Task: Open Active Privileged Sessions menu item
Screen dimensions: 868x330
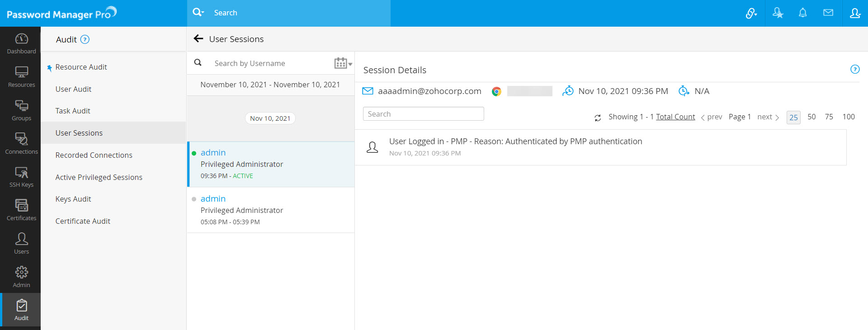Action: coord(99,177)
